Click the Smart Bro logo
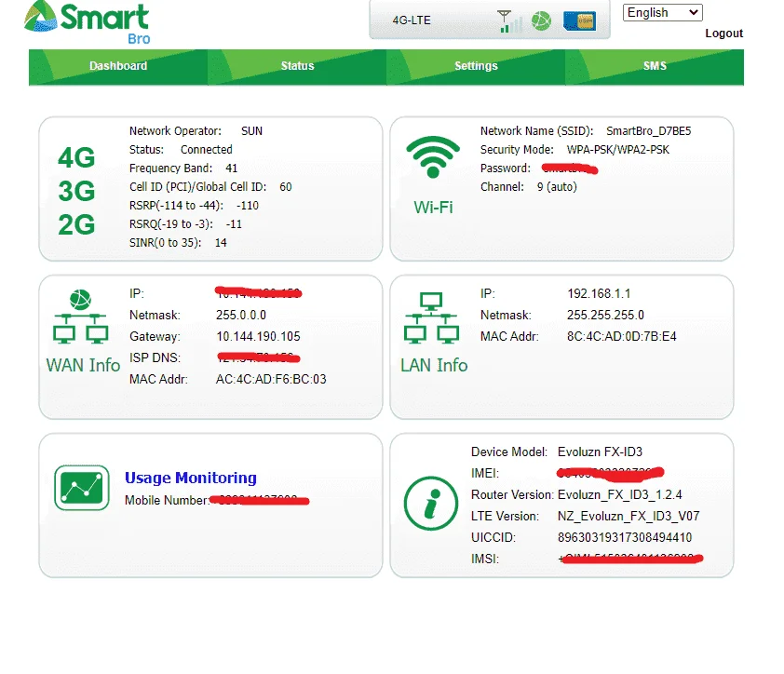The width and height of the screenshot is (784, 674). [x=87, y=22]
